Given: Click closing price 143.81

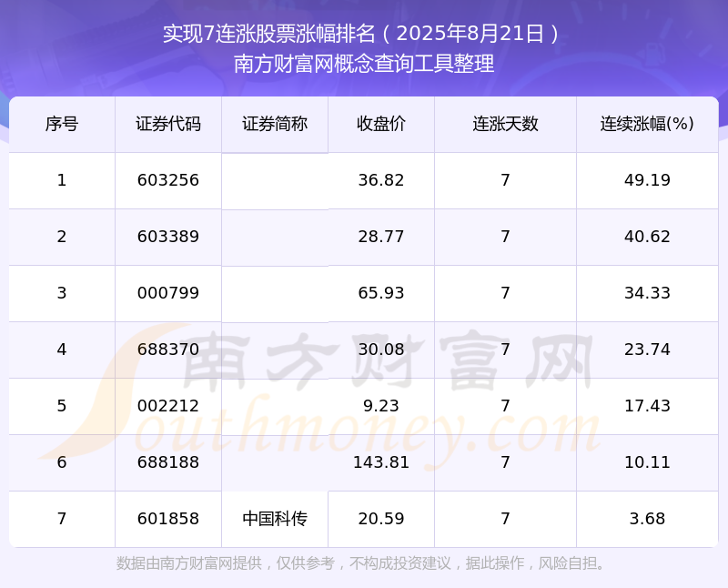Looking at the screenshot, I should (x=381, y=462).
